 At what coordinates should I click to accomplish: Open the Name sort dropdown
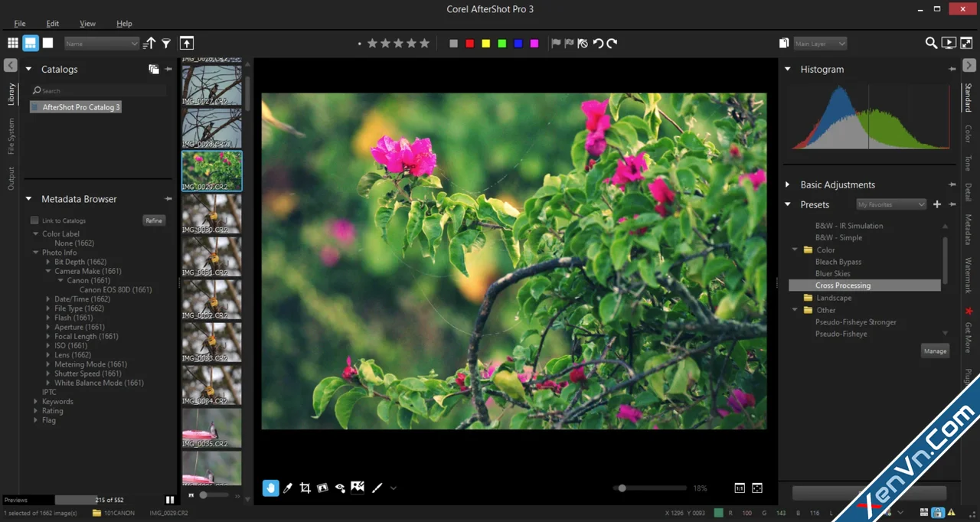tap(102, 44)
